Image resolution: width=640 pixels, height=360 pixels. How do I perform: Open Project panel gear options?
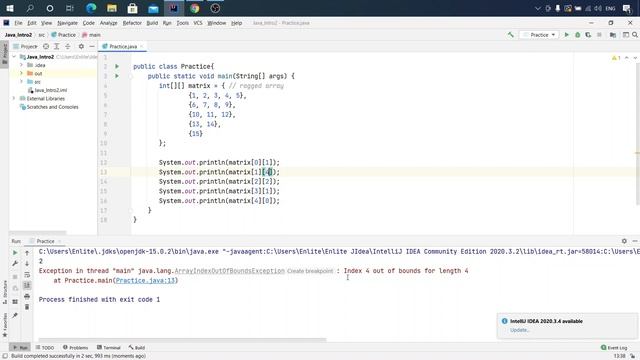[81, 47]
